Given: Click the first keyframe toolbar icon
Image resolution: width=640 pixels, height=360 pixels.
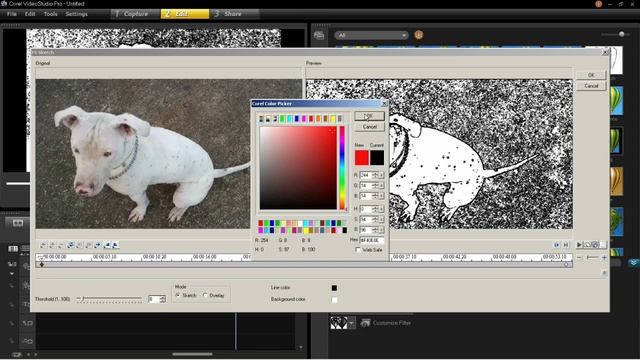Looking at the screenshot, I should [x=43, y=245].
